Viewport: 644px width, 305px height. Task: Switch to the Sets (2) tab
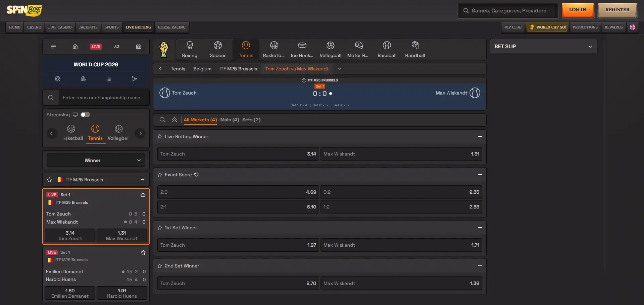point(251,120)
